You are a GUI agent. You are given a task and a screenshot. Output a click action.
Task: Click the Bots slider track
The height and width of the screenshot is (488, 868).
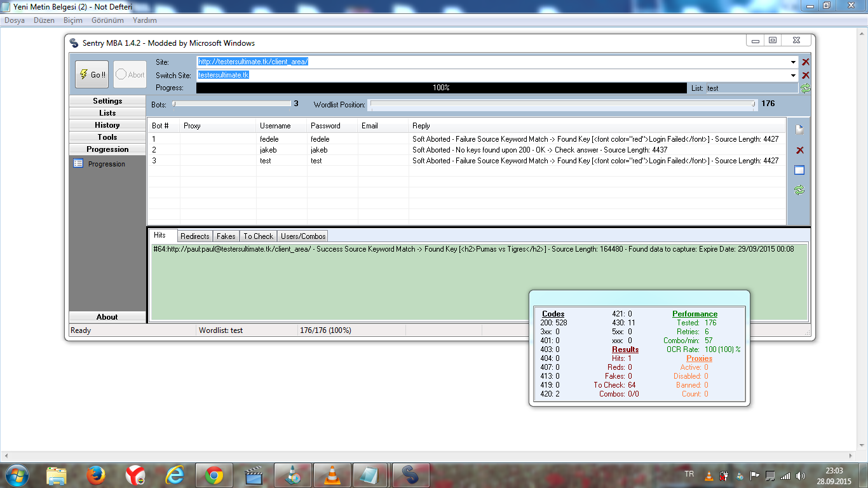[x=231, y=104]
